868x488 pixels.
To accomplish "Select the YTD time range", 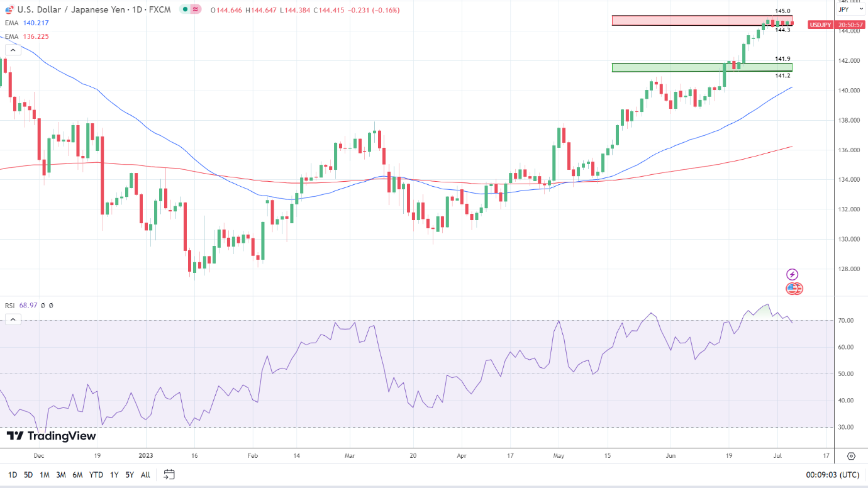I will point(96,475).
